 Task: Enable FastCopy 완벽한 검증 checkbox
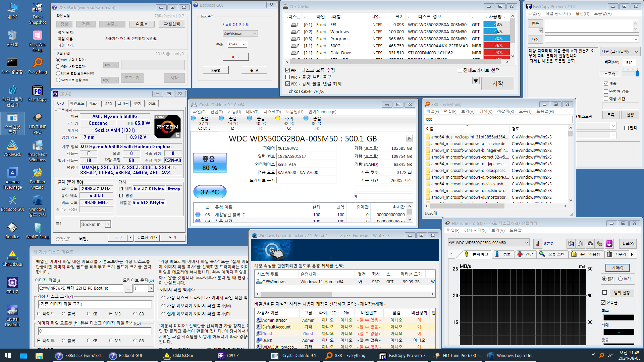tap(606, 91)
